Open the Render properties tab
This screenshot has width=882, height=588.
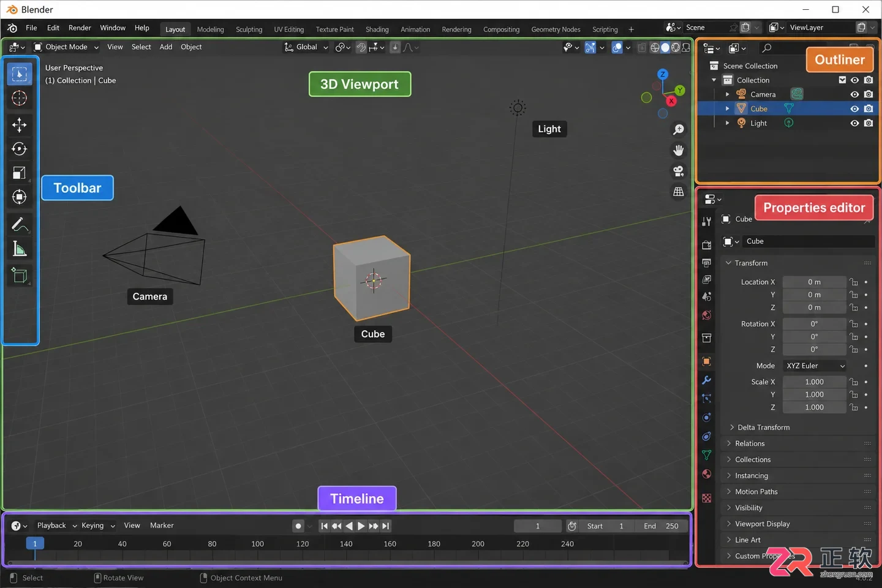[707, 244]
